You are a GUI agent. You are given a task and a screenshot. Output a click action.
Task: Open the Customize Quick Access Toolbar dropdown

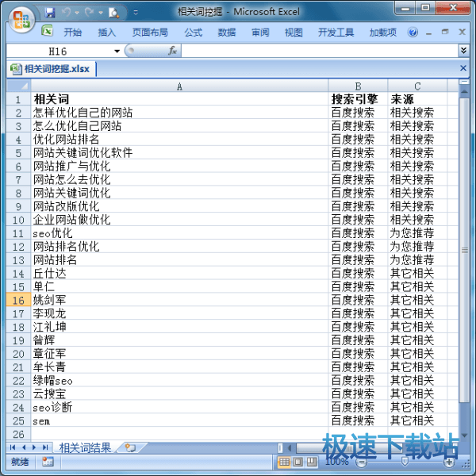(136, 13)
